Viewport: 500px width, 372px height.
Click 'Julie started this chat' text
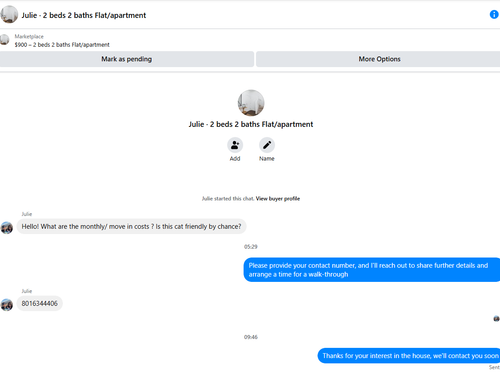228,199
